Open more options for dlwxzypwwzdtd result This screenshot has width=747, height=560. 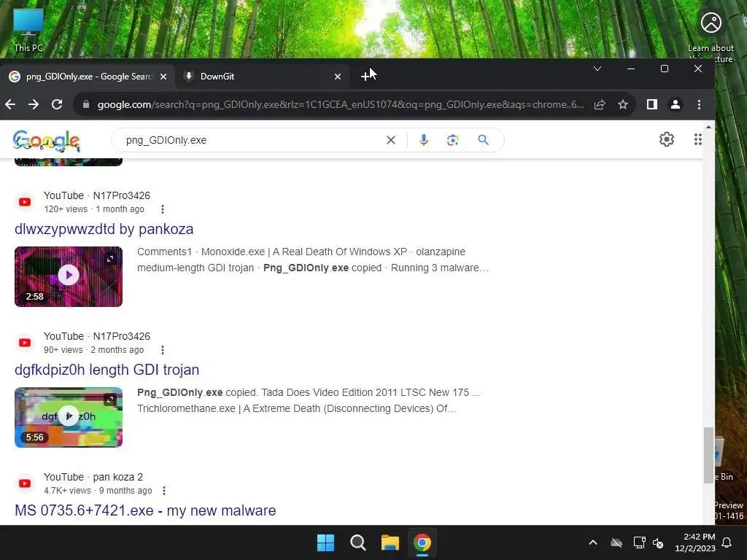click(x=163, y=209)
